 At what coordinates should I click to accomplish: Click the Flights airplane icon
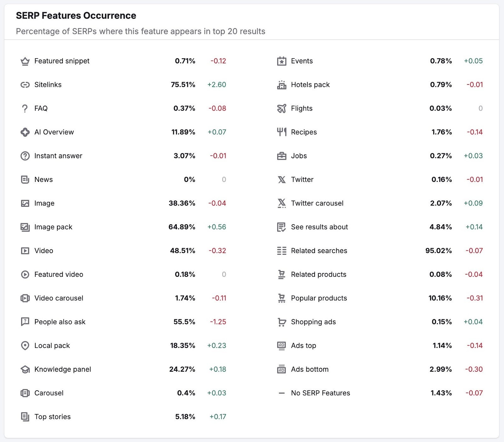[x=282, y=108]
